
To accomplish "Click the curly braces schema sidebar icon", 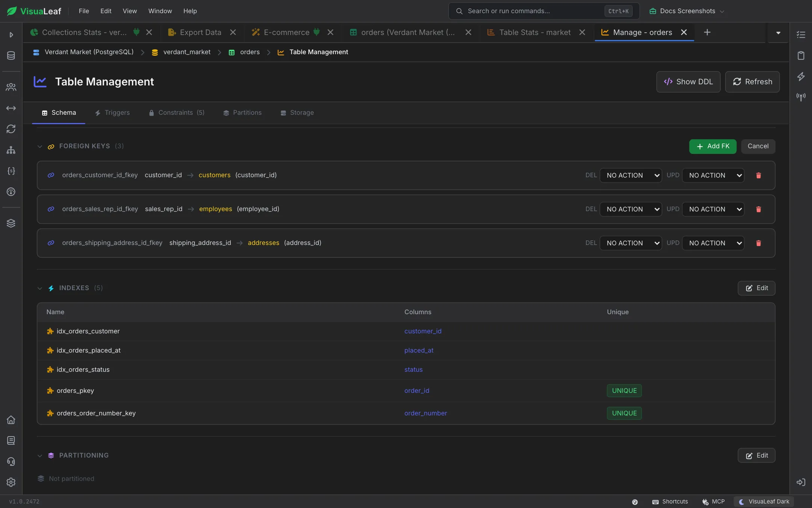I will [11, 171].
